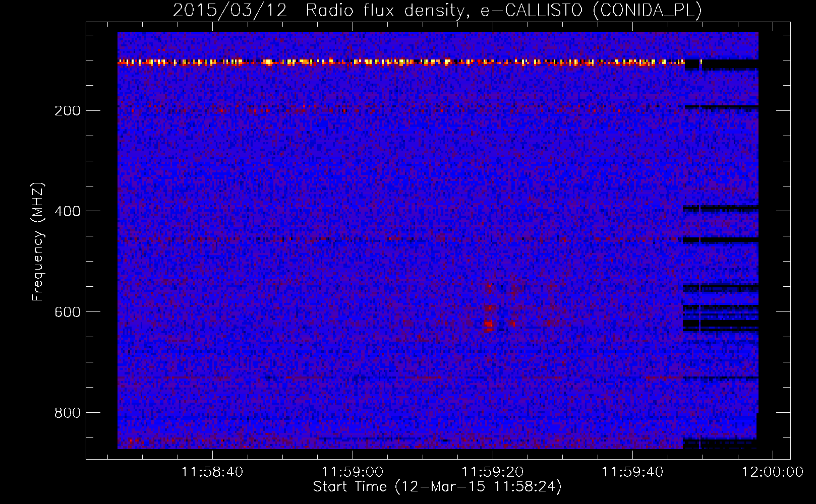Screen dimensions: 816x504
Task: Click the 11:58:40 time tick label
Action: tap(212, 472)
